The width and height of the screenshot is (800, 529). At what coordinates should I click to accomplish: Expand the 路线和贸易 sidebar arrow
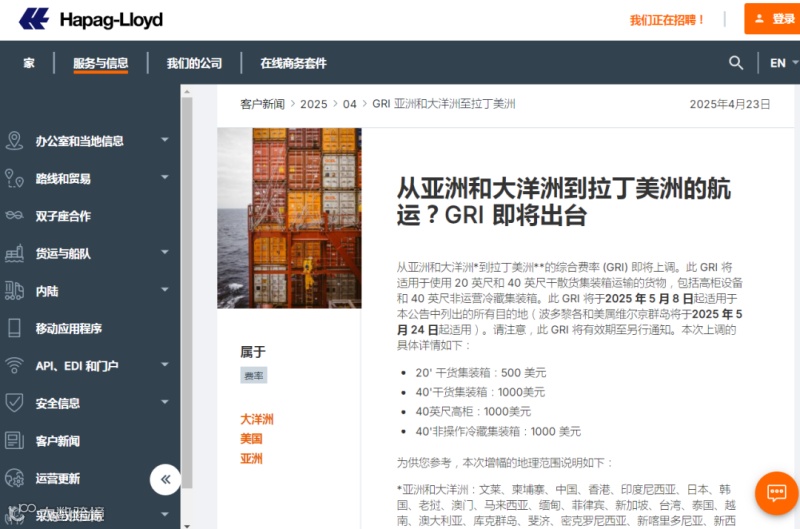[x=164, y=177]
